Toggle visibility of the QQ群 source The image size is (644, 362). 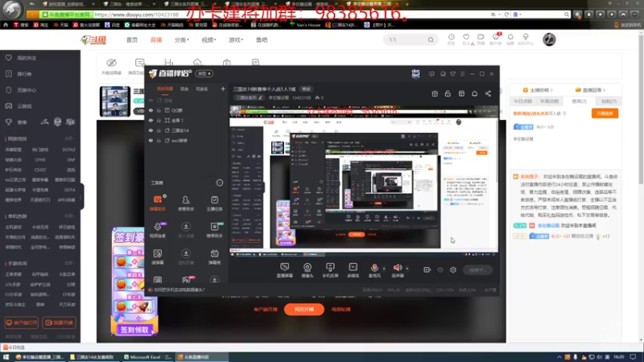point(151,110)
